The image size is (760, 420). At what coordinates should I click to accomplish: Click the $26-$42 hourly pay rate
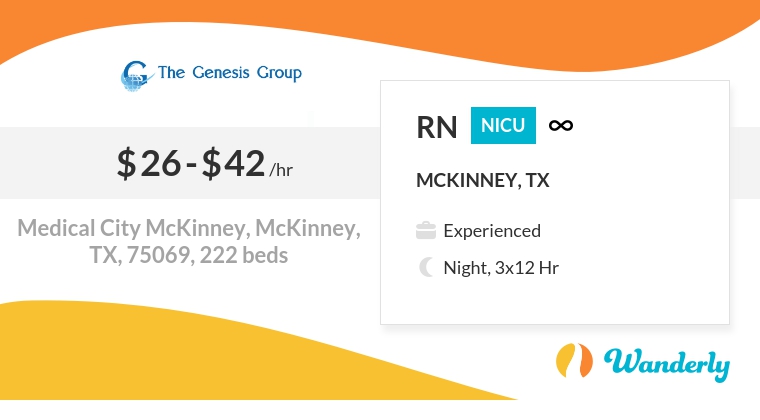point(190,162)
